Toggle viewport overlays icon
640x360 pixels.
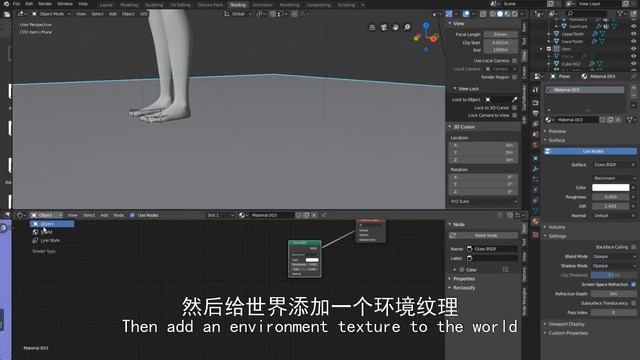(466, 14)
